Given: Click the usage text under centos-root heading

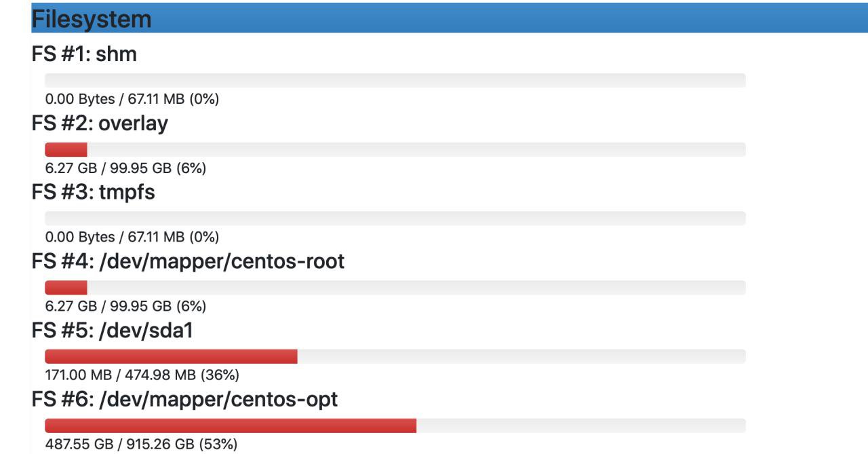Looking at the screenshot, I should pos(125,306).
